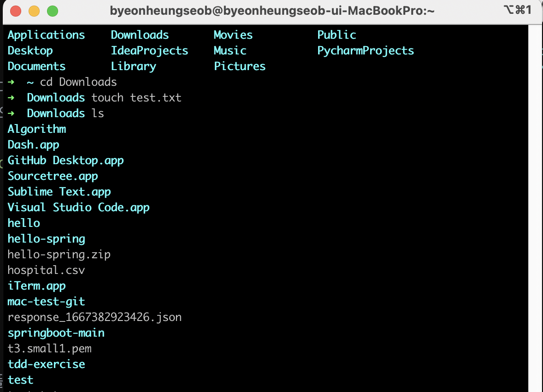
Task: Click the hello-spring folder entry
Action: [46, 239]
